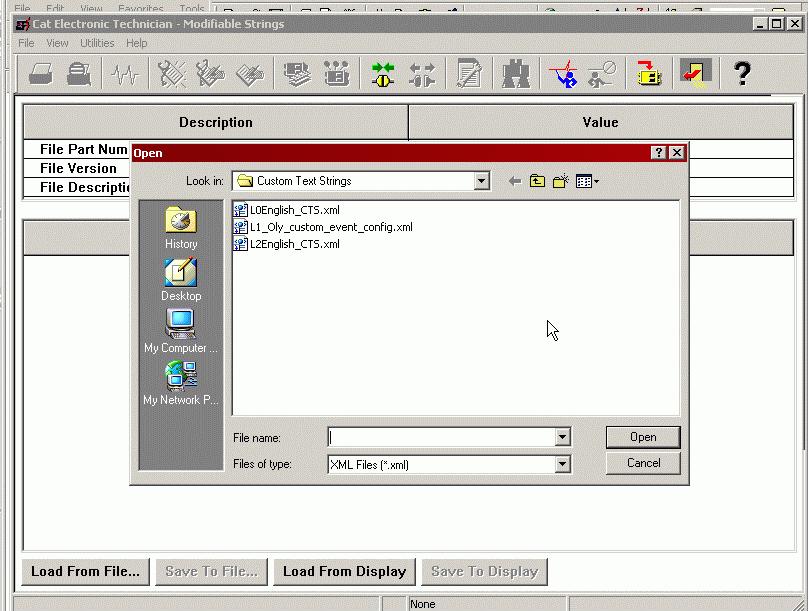Click the grayed disconnect arrows icon

tap(422, 74)
